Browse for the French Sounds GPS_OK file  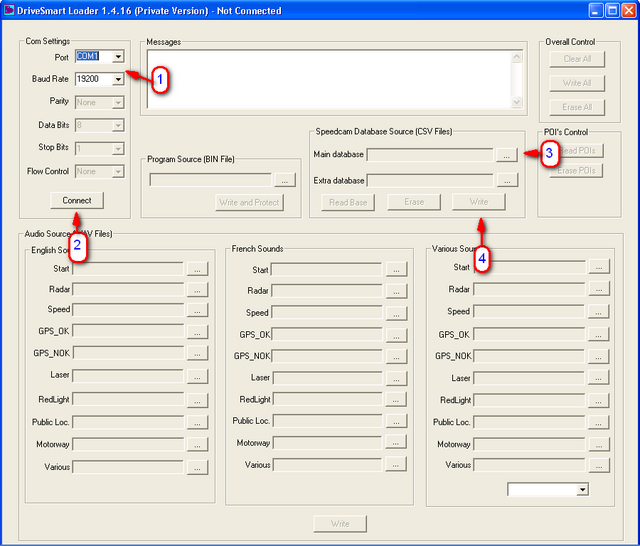click(396, 335)
